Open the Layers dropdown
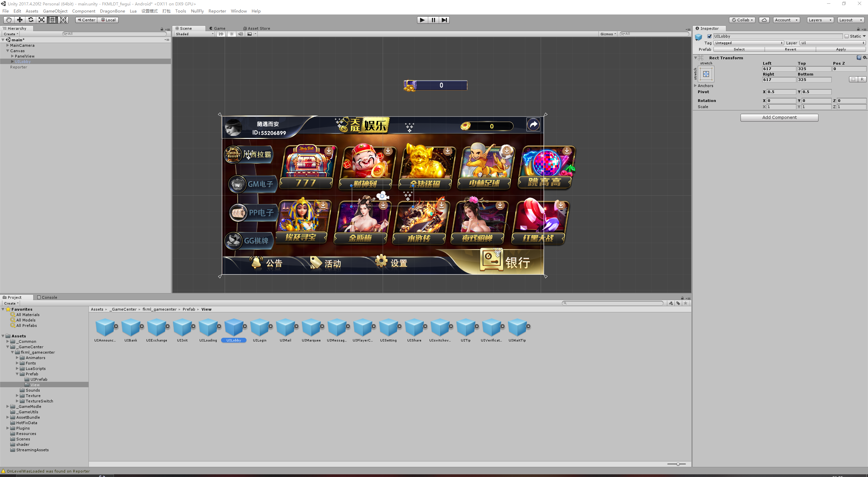This screenshot has width=868, height=477. pyautogui.click(x=820, y=20)
